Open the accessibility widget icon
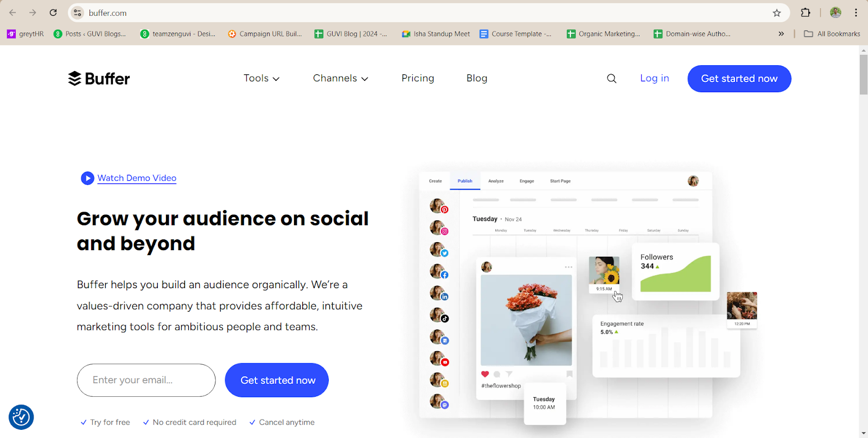This screenshot has width=868, height=438. point(21,417)
